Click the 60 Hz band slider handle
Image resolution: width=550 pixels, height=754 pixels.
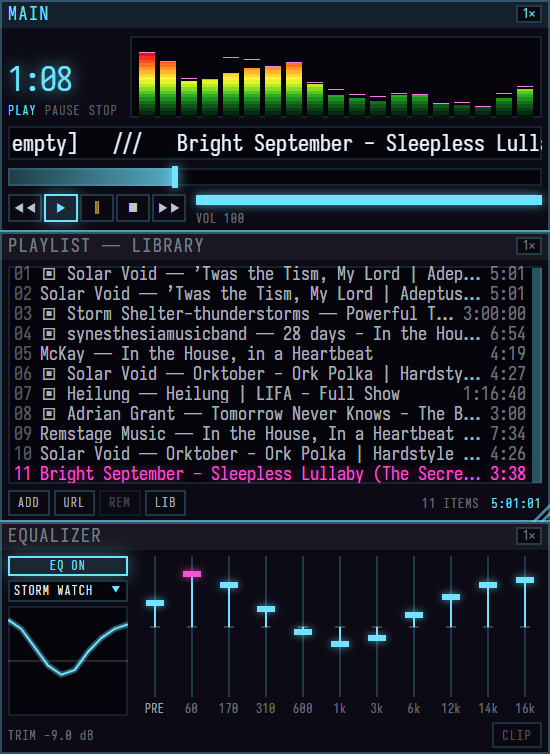(192, 574)
